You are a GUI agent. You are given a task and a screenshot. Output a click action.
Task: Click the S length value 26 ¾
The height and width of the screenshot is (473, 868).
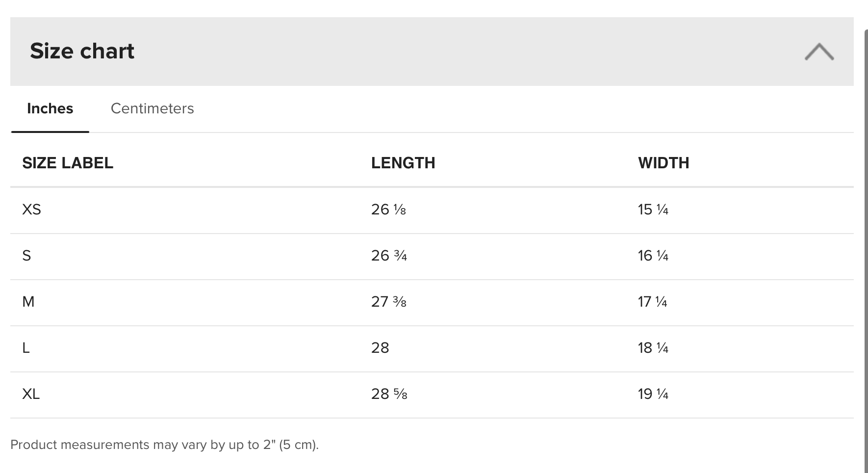389,256
